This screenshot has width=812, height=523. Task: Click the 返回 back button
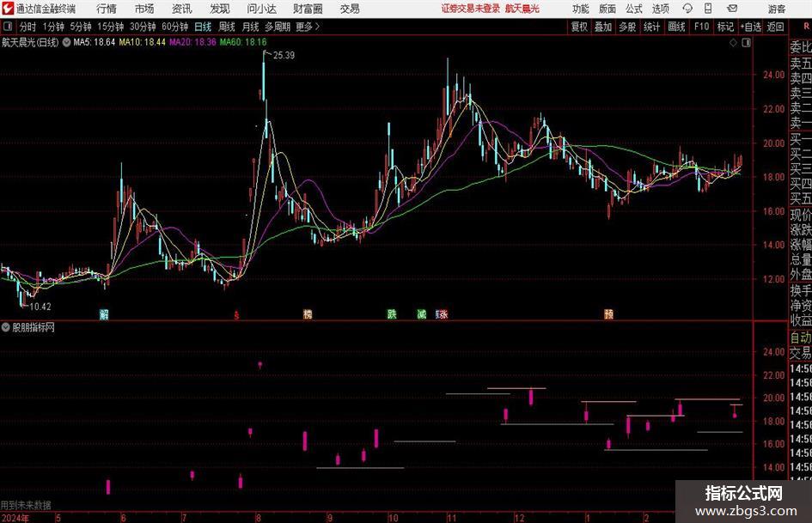(x=776, y=27)
